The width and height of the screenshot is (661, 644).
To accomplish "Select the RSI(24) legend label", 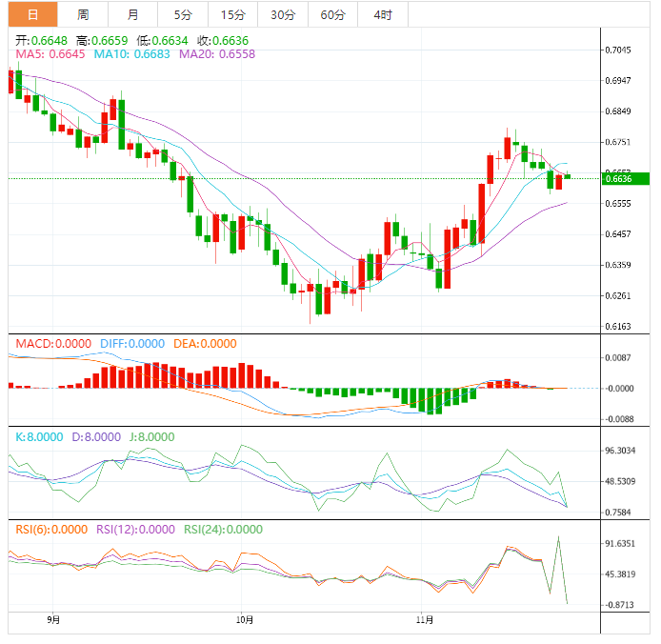I will [223, 530].
